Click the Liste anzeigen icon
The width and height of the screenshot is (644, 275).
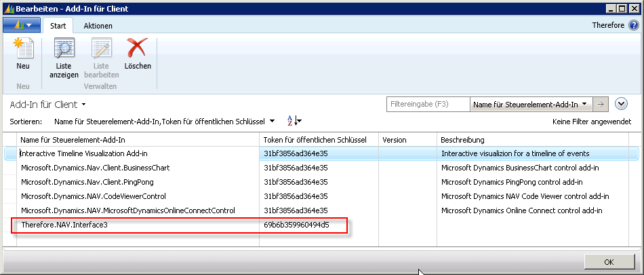tap(64, 50)
